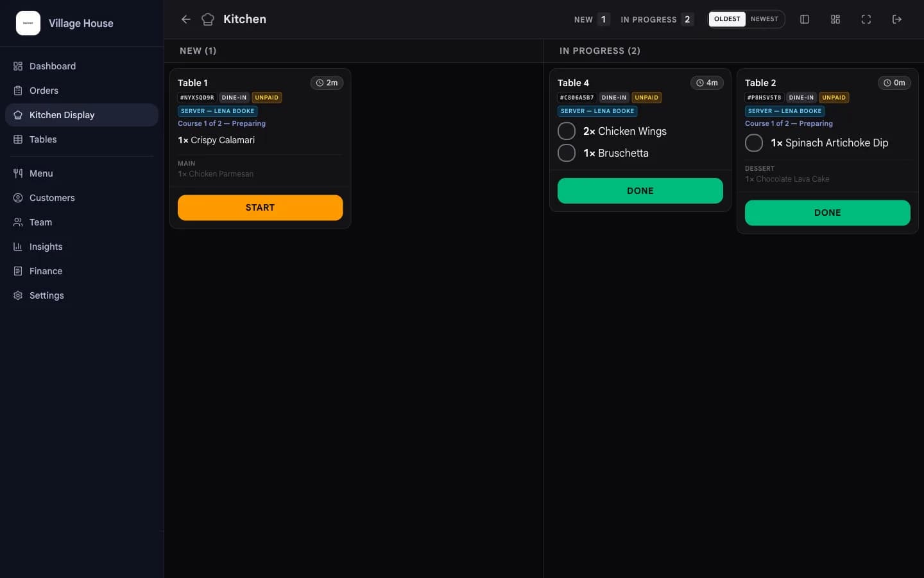Image resolution: width=924 pixels, height=578 pixels.
Task: Click the Customers person icon
Action: click(18, 198)
